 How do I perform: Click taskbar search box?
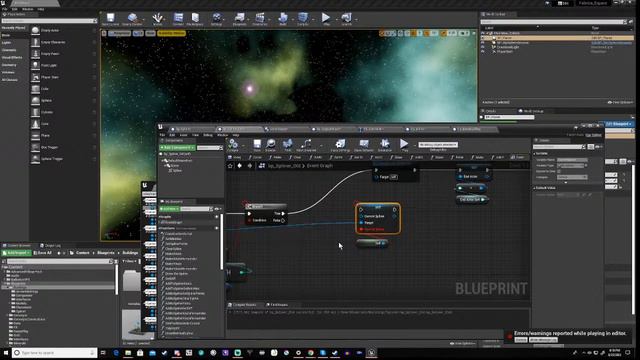[54, 353]
